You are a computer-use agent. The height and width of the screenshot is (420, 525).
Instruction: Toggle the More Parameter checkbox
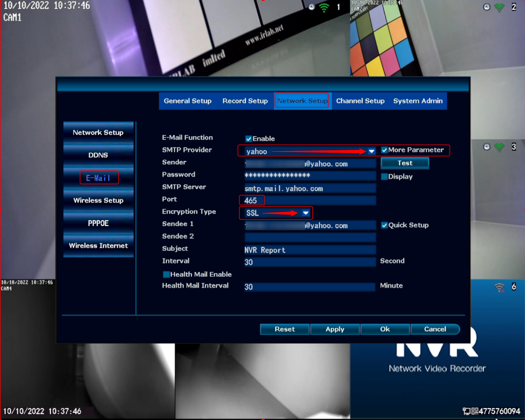pos(384,150)
